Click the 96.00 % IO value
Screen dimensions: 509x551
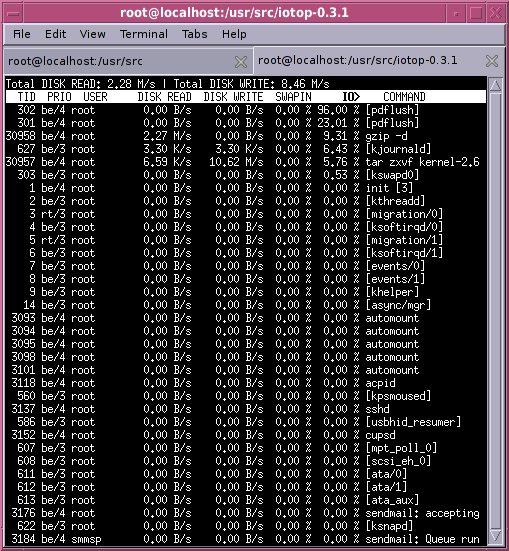[x=338, y=110]
